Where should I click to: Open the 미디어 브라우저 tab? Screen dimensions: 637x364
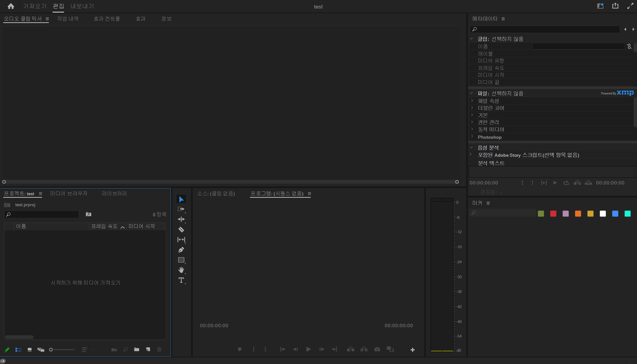[x=69, y=193]
